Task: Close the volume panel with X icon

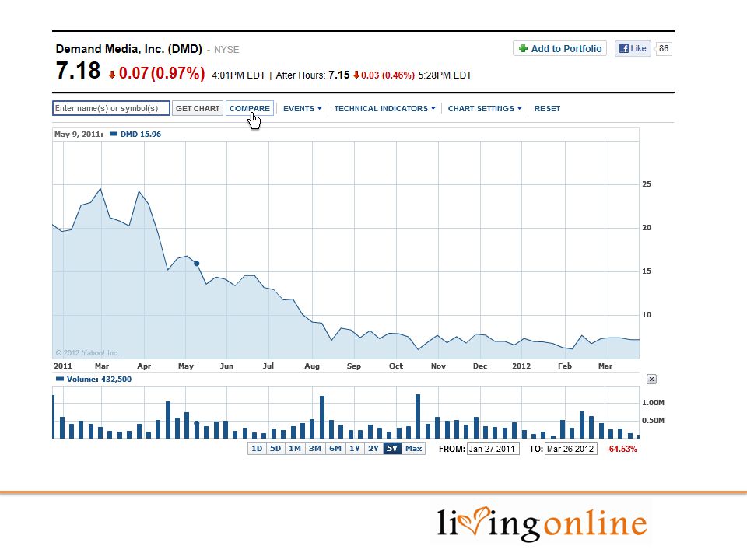Action: [652, 379]
